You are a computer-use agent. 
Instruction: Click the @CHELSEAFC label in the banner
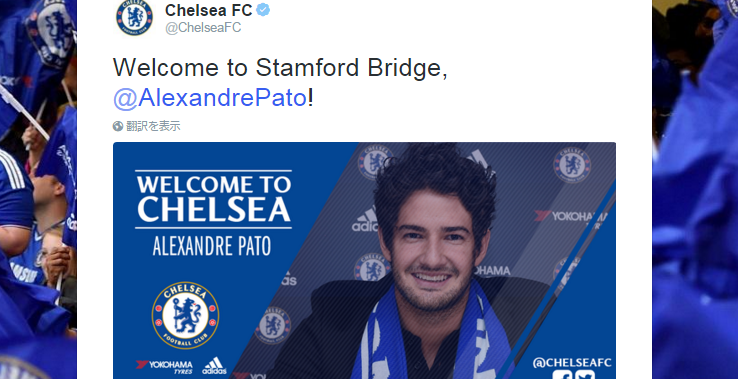(572, 363)
